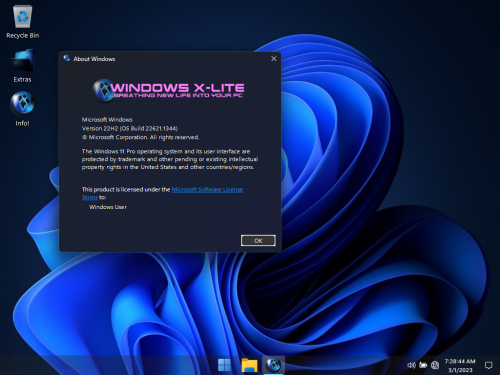Close the About Windows dialog
500x375 pixels.
(274, 59)
